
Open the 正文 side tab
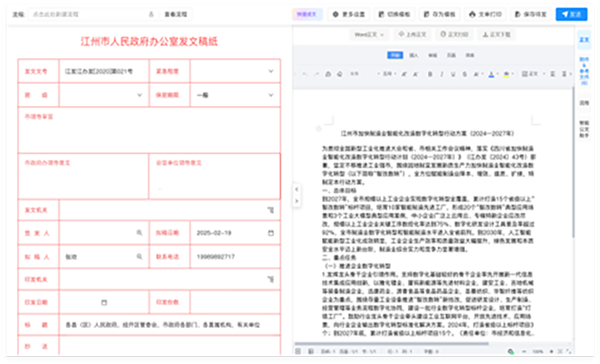click(x=584, y=40)
